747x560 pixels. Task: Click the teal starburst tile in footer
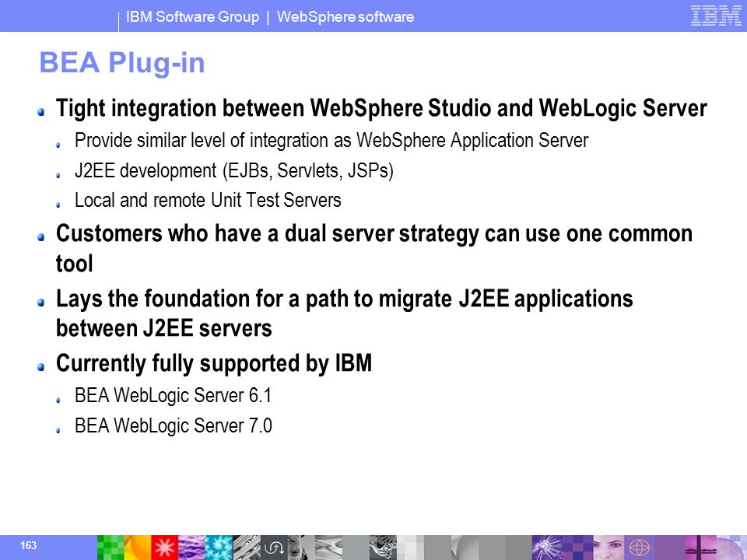click(219, 548)
